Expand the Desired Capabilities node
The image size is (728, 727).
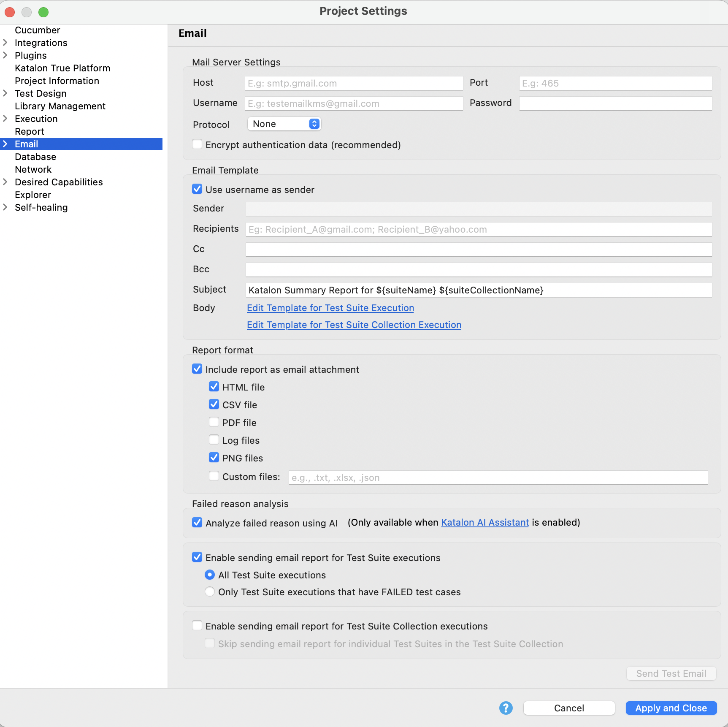[x=5, y=182]
